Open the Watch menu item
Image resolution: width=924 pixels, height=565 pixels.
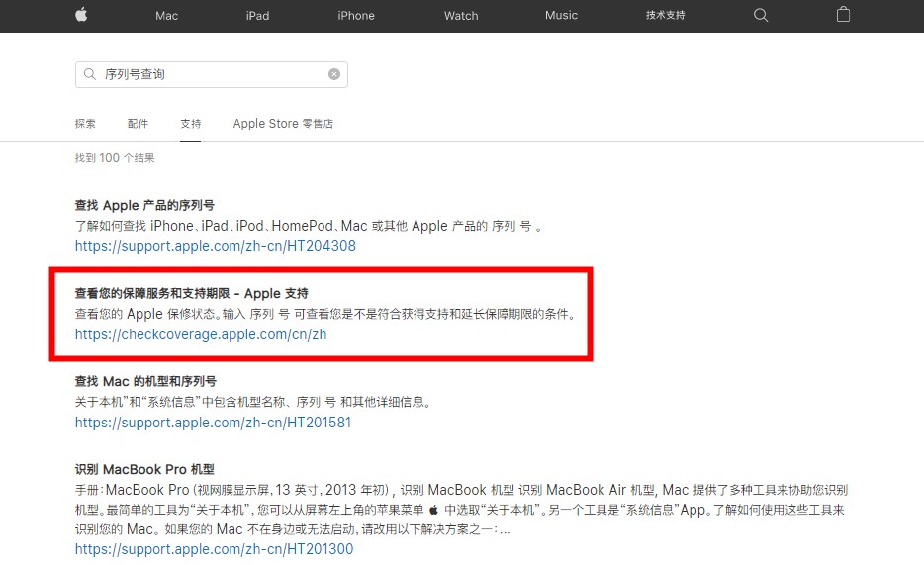[461, 16]
